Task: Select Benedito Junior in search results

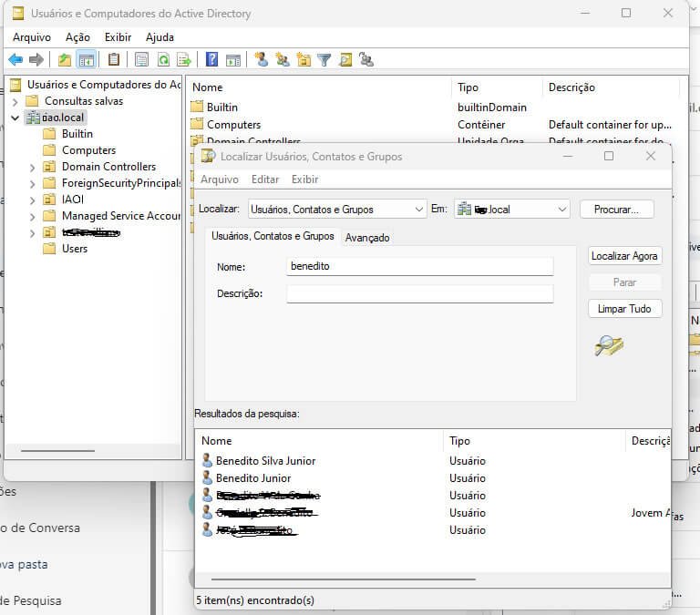Action: tap(253, 478)
